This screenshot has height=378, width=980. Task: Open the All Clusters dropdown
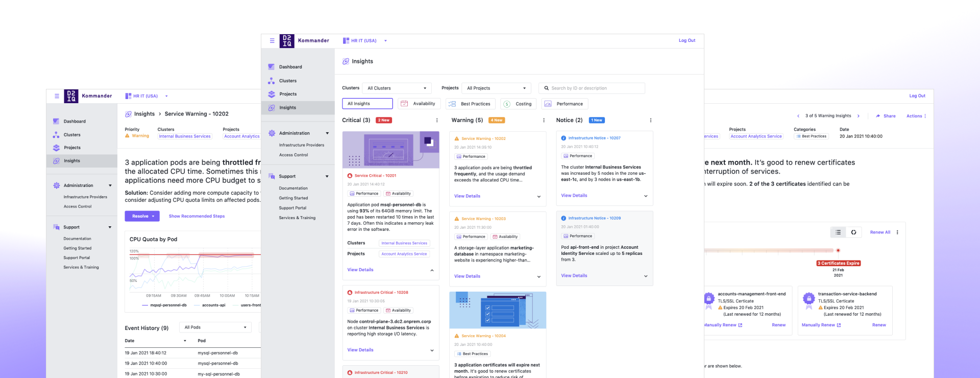pos(397,88)
